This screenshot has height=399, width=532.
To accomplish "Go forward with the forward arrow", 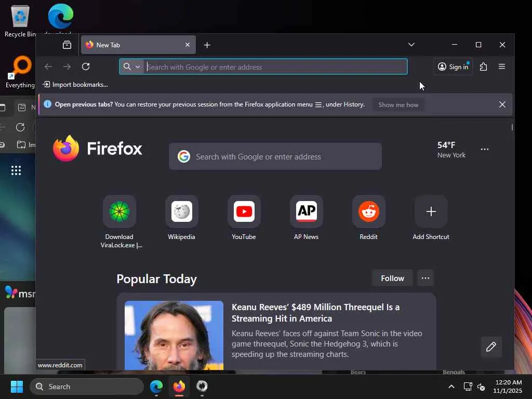I will click(67, 66).
